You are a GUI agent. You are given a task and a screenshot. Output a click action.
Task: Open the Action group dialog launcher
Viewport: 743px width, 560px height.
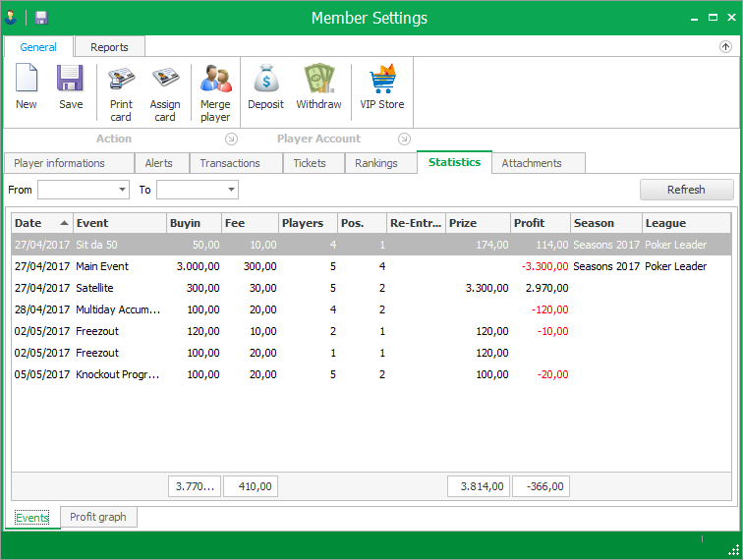[231, 139]
